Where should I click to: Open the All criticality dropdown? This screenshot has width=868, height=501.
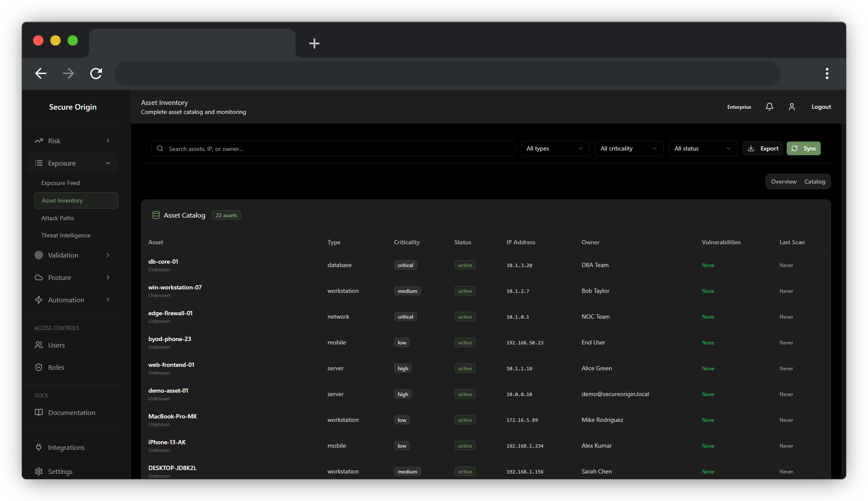628,148
